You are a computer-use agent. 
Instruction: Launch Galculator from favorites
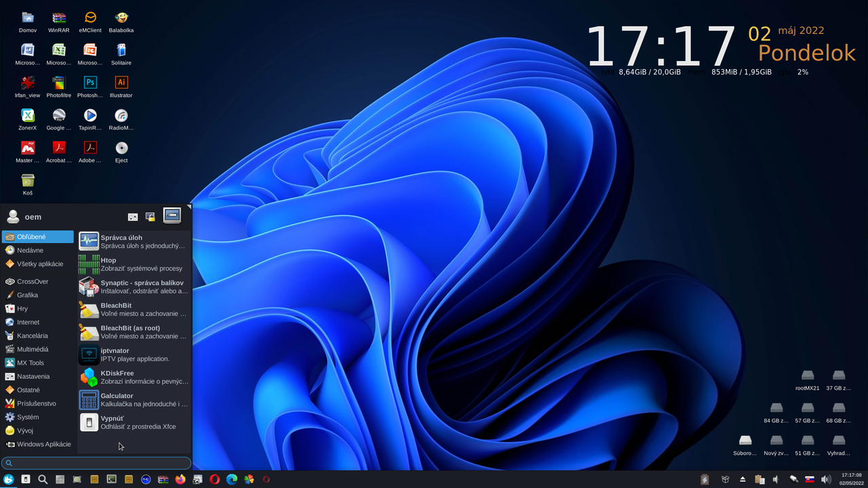pyautogui.click(x=134, y=399)
